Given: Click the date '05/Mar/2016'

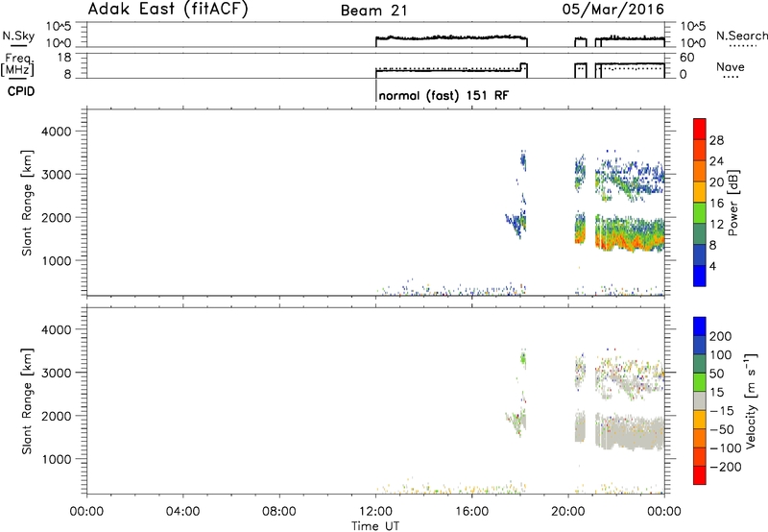Looking at the screenshot, I should click(613, 10).
